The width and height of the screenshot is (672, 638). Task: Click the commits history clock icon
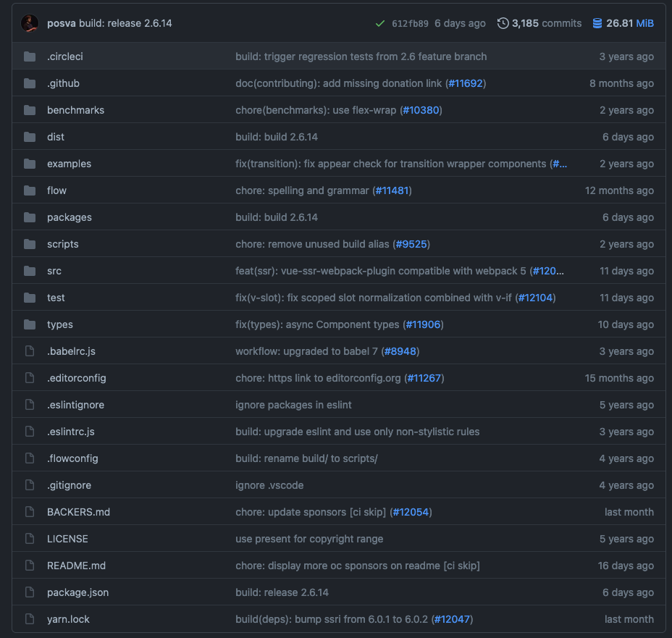(503, 23)
